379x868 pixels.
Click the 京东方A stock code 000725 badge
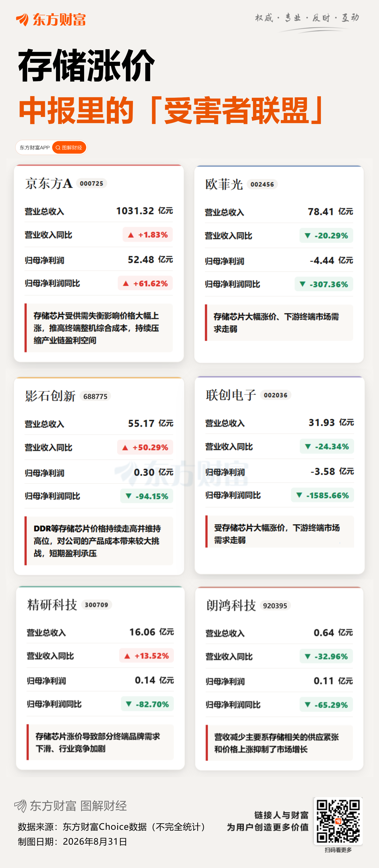(x=91, y=183)
